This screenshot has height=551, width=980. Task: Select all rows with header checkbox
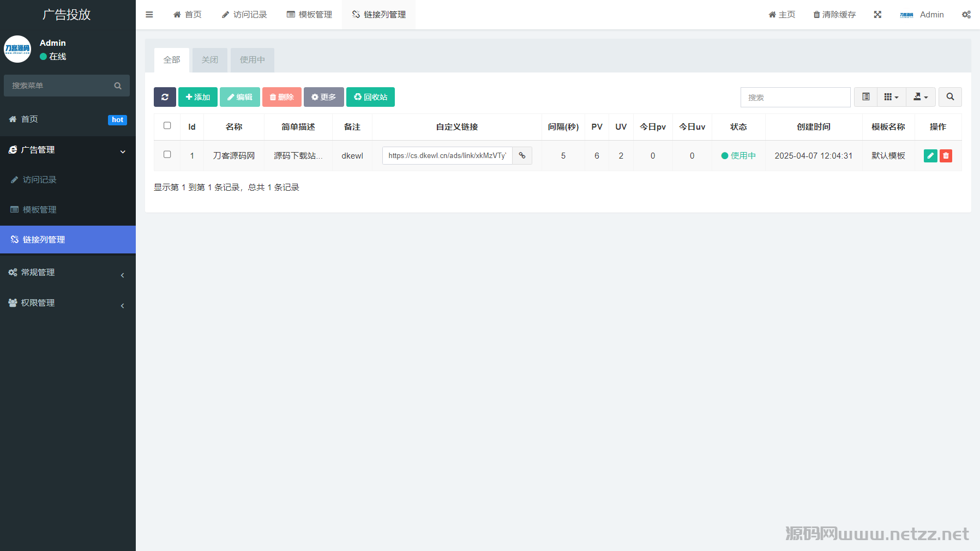click(167, 126)
